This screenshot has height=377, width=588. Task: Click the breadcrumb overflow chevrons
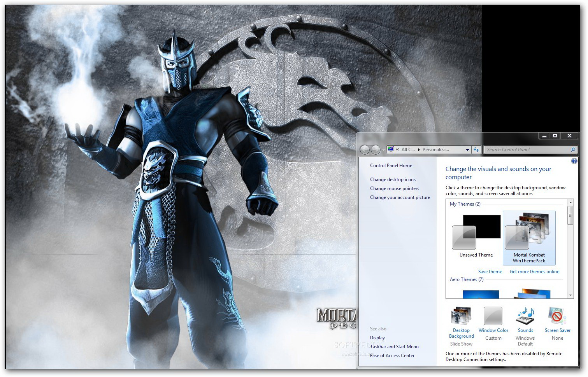click(x=397, y=150)
